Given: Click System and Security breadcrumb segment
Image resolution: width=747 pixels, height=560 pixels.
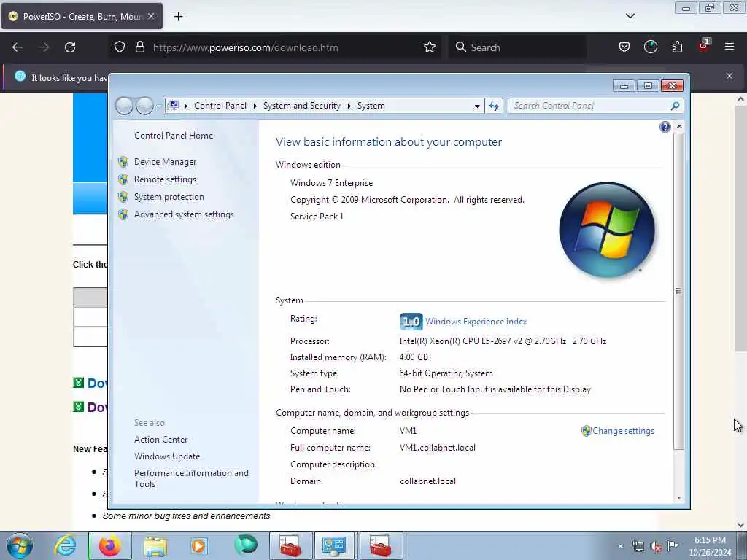Looking at the screenshot, I should (301, 106).
